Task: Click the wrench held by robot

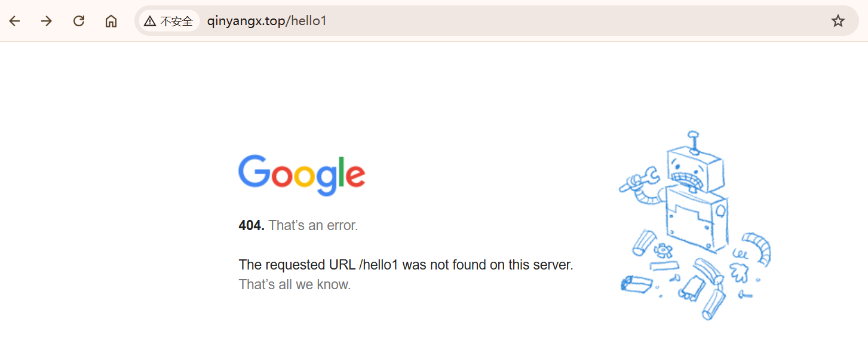Action: click(x=638, y=179)
